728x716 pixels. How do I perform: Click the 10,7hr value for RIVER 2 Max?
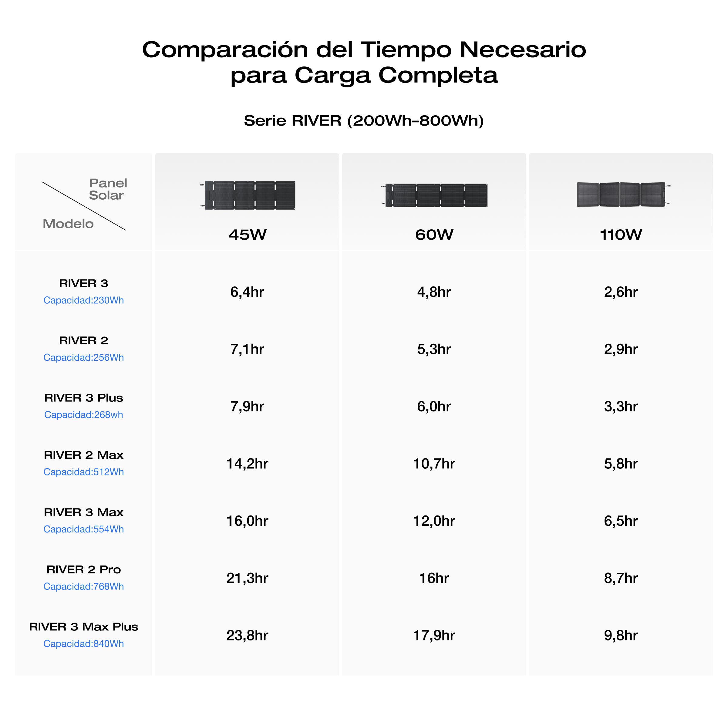click(x=434, y=464)
